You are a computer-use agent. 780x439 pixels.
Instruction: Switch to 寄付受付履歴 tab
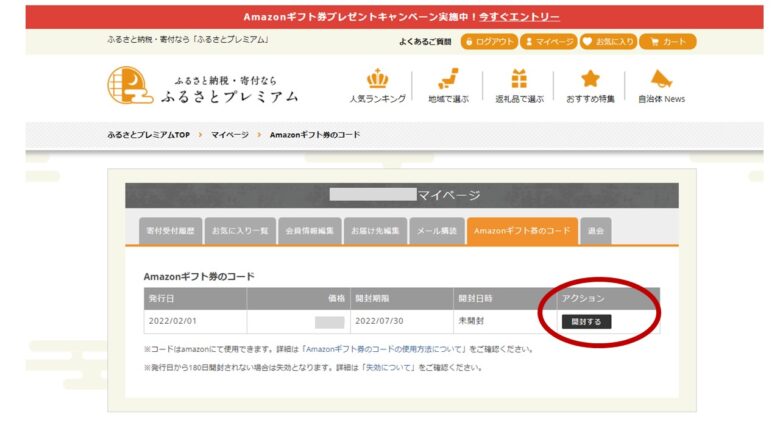click(171, 231)
